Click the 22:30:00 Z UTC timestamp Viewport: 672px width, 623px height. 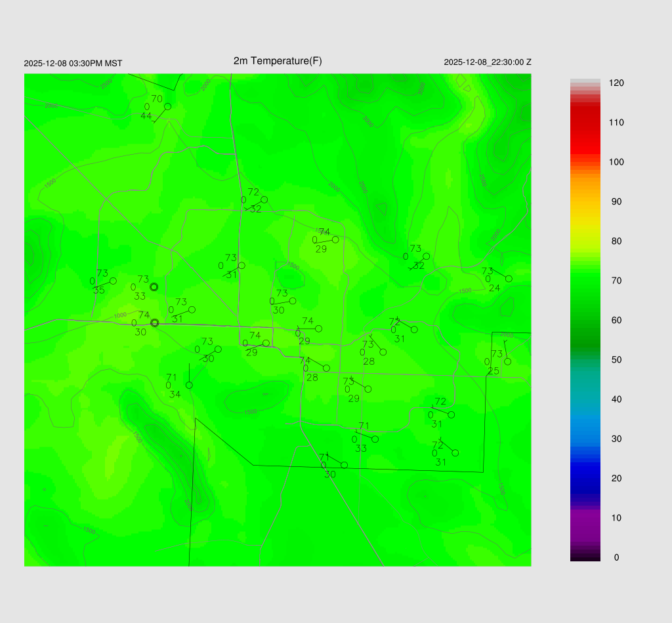(488, 62)
